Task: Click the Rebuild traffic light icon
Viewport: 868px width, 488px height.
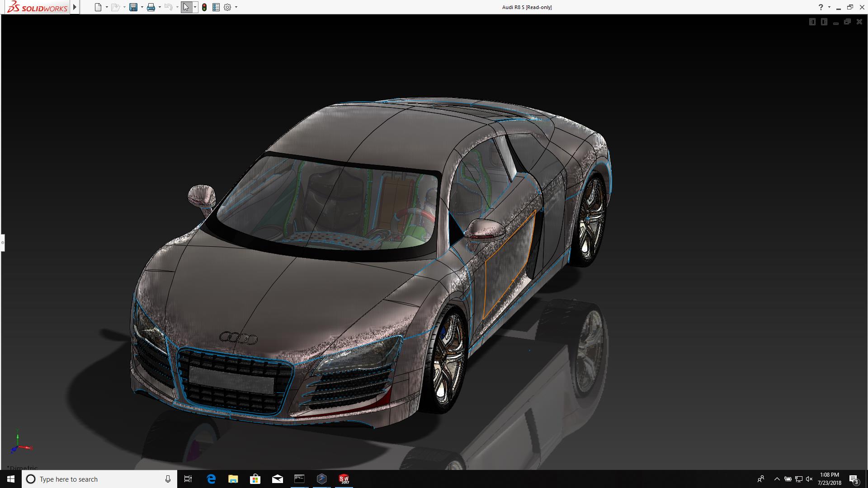Action: [x=204, y=7]
